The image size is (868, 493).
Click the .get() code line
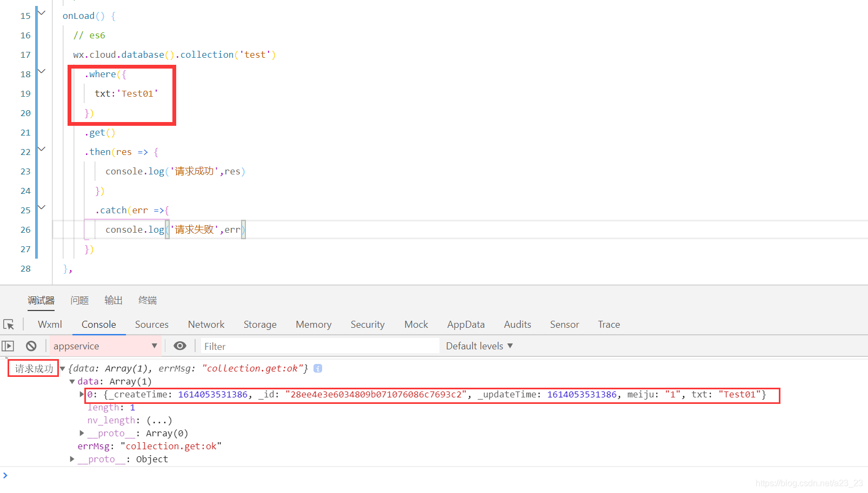(100, 132)
